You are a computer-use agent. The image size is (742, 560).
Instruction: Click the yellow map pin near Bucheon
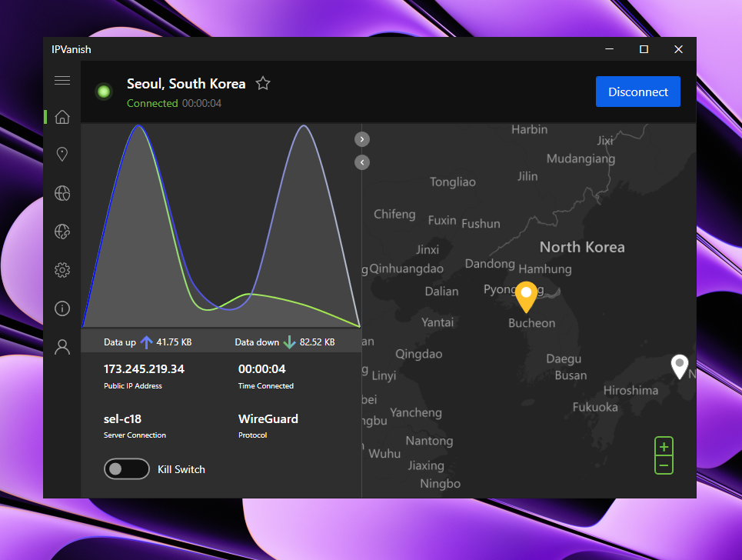click(526, 297)
